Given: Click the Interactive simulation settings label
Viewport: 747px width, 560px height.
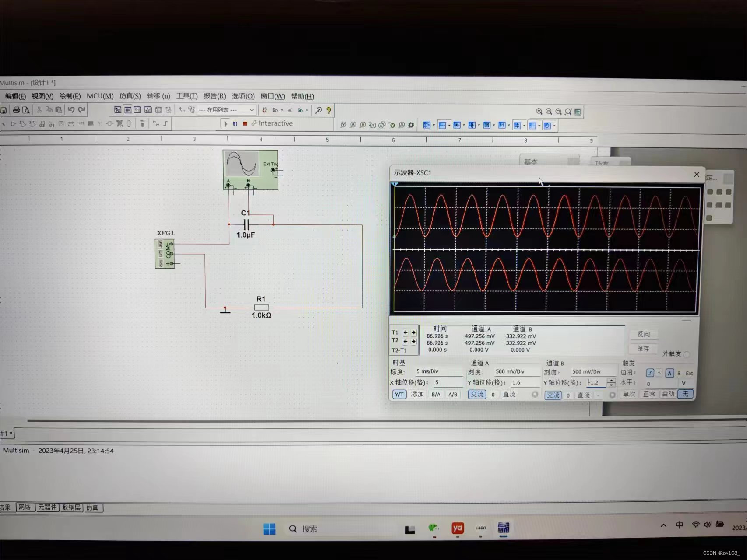Looking at the screenshot, I should pos(275,123).
